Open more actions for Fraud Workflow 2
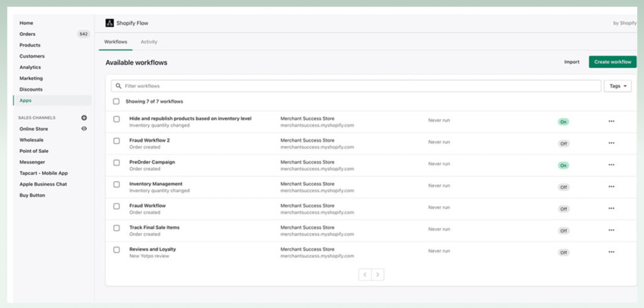Screen dimensions: 644x308 click(x=611, y=143)
